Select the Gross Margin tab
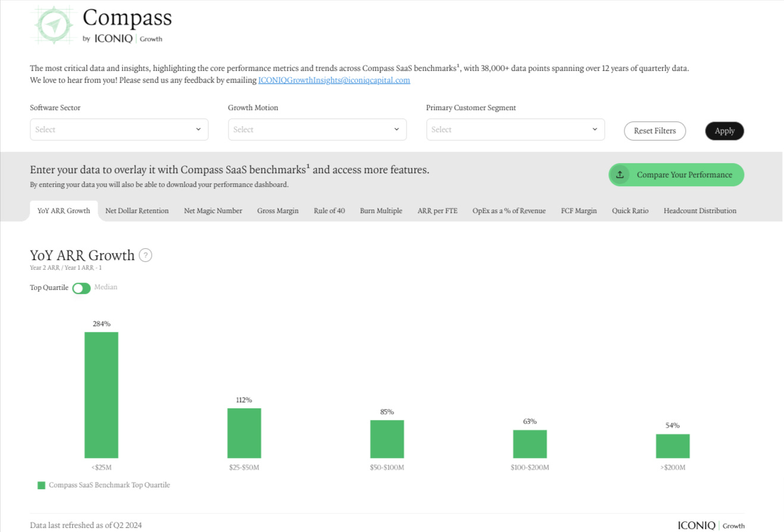The width and height of the screenshot is (784, 532). [x=278, y=211]
